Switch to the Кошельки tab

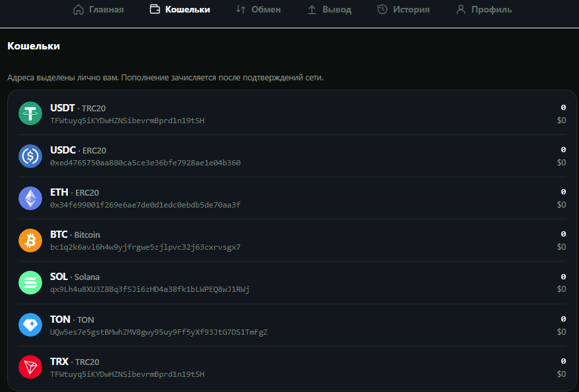tap(180, 10)
